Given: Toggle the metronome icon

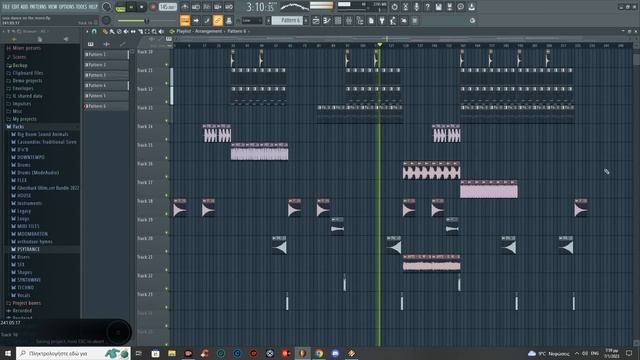Looking at the screenshot, I should [185, 7].
